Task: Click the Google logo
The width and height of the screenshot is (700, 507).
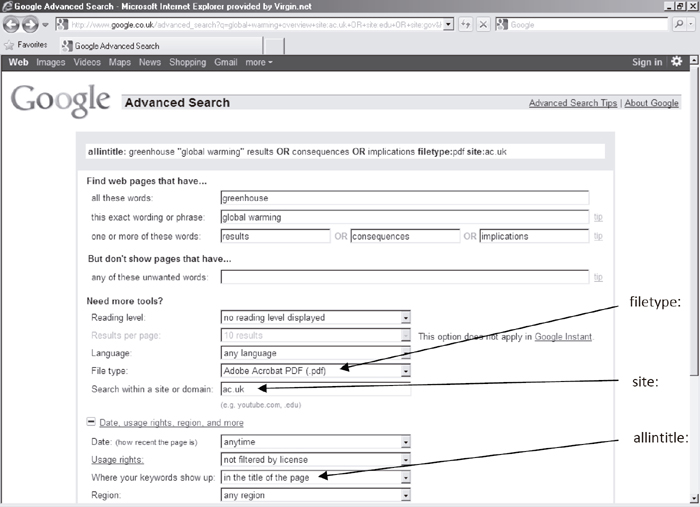Action: [60, 100]
